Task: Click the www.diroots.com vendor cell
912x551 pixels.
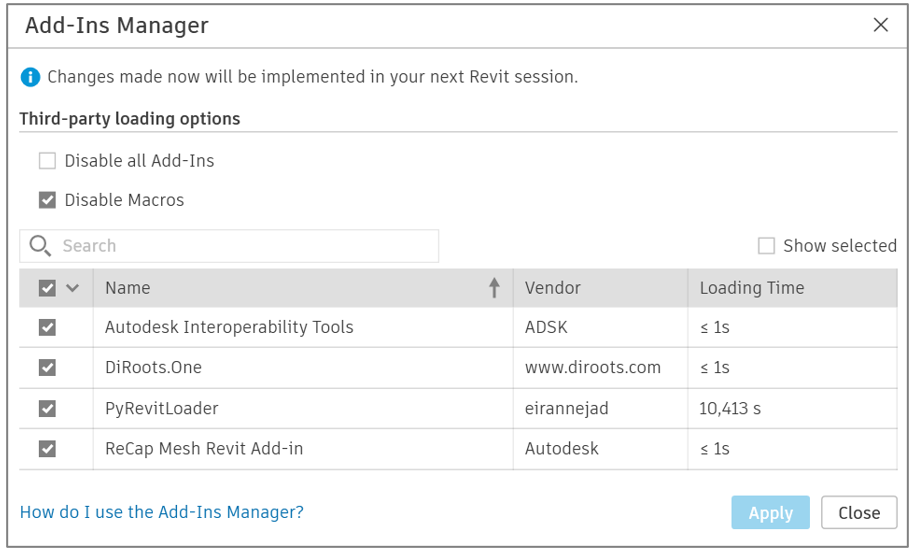Action: tap(600, 368)
